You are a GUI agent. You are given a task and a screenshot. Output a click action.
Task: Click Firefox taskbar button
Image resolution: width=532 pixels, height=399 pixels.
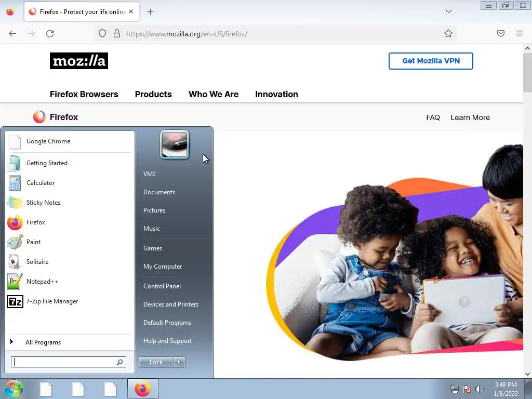click(x=143, y=389)
